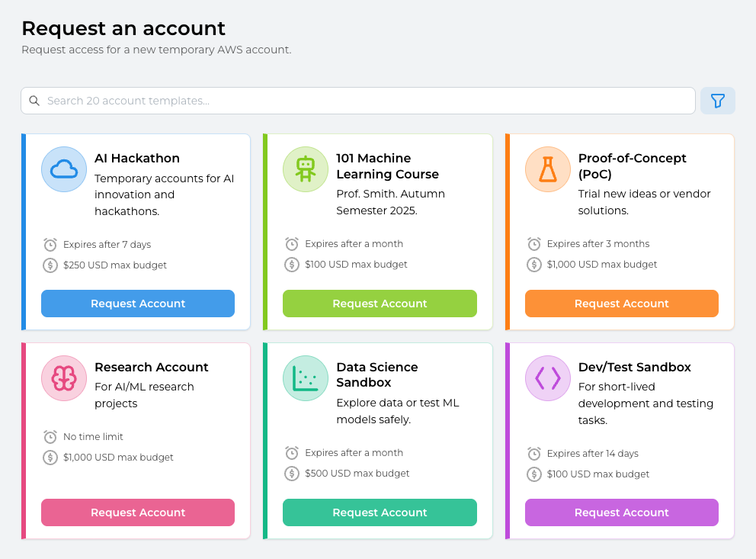Click the scatter chart icon for Data Science Sandbox

[306, 377]
